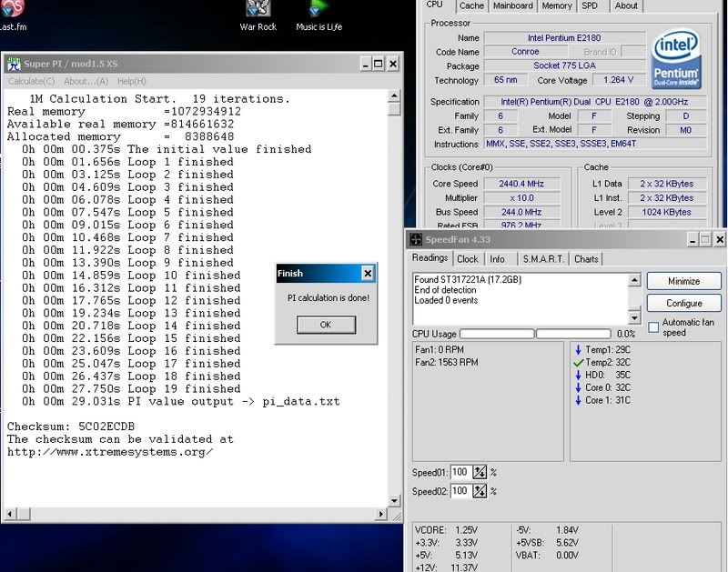Switch to the Cache tab in CPU-Z
728x572 pixels.
471,5
